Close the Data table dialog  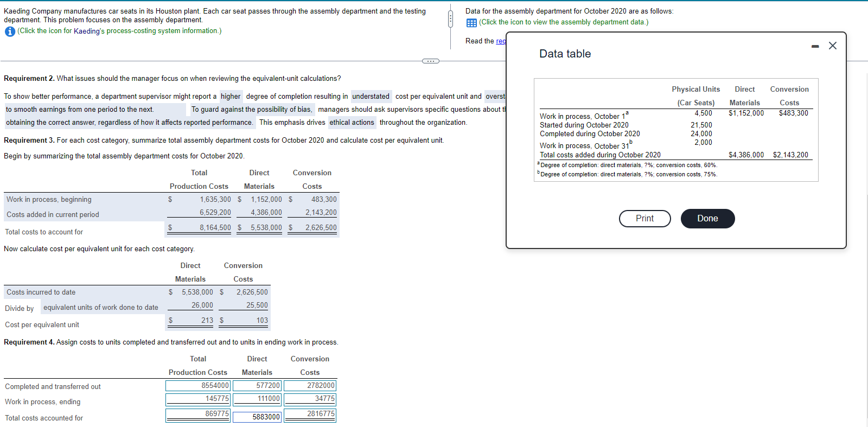(833, 46)
